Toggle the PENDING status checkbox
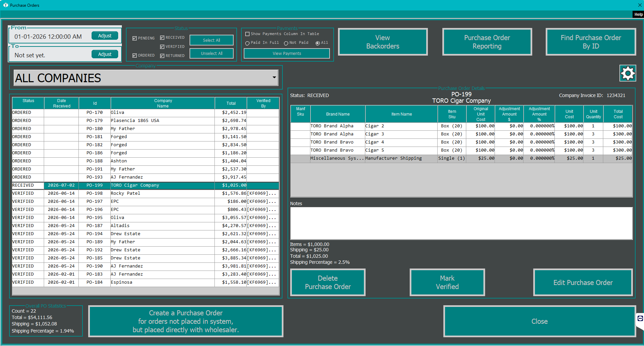644x346 pixels. [135, 38]
